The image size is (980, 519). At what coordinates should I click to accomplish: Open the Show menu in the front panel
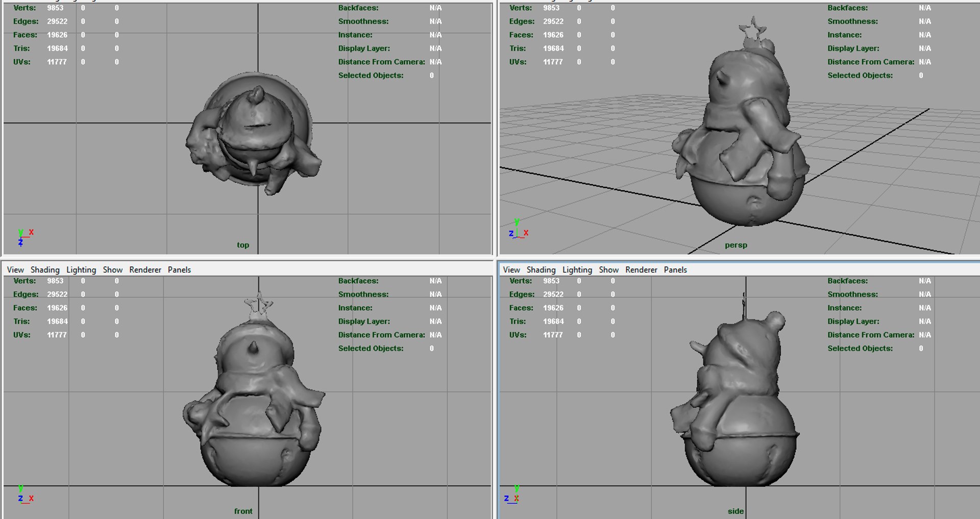(113, 269)
